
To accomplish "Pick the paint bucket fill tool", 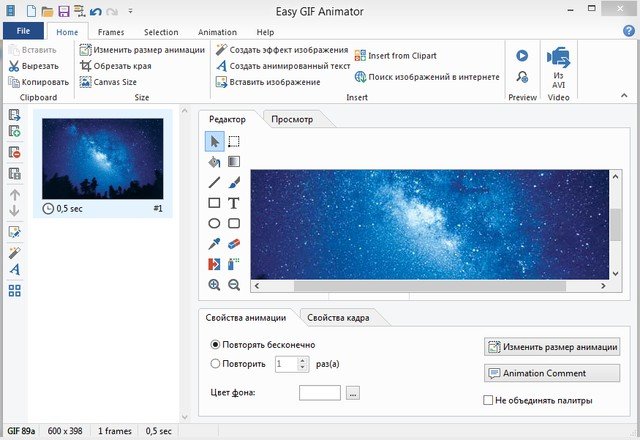I will tap(214, 161).
